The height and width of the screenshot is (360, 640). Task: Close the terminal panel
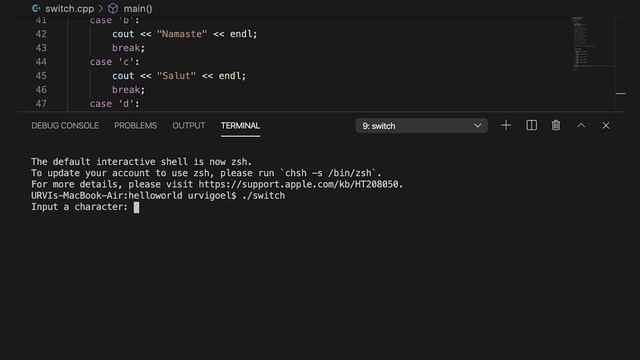(x=606, y=126)
